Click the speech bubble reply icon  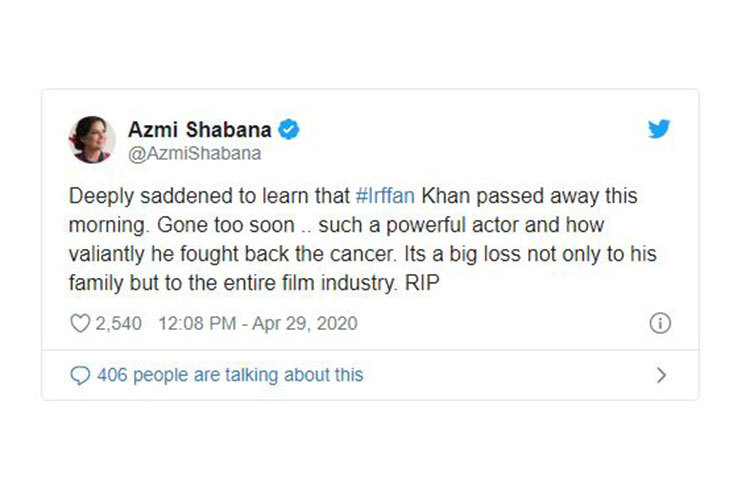[80, 376]
